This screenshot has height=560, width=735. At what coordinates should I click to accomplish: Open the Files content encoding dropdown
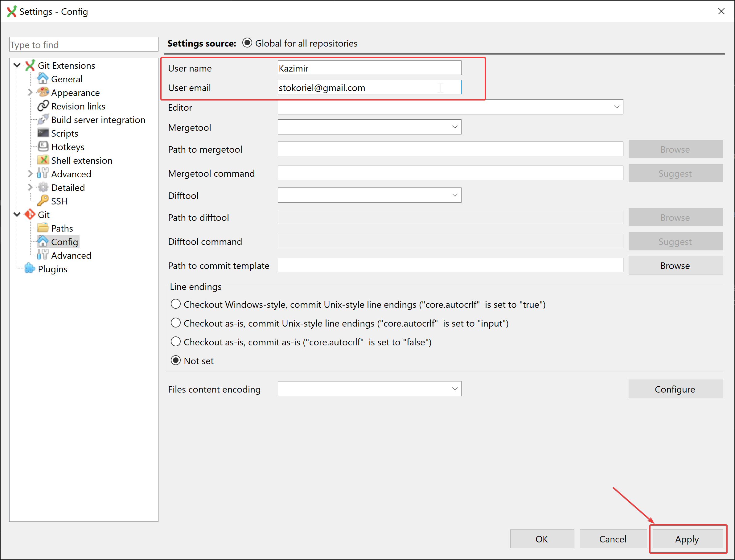(x=454, y=389)
